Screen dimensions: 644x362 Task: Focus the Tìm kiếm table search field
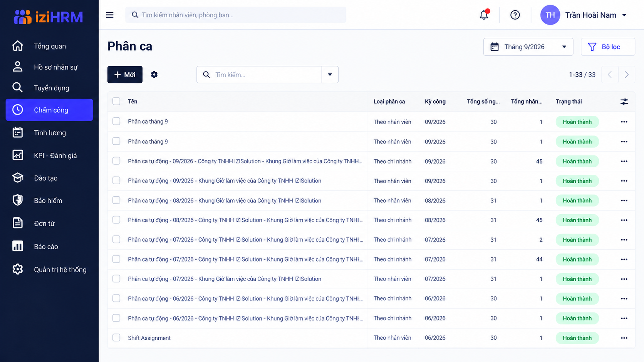click(x=259, y=75)
